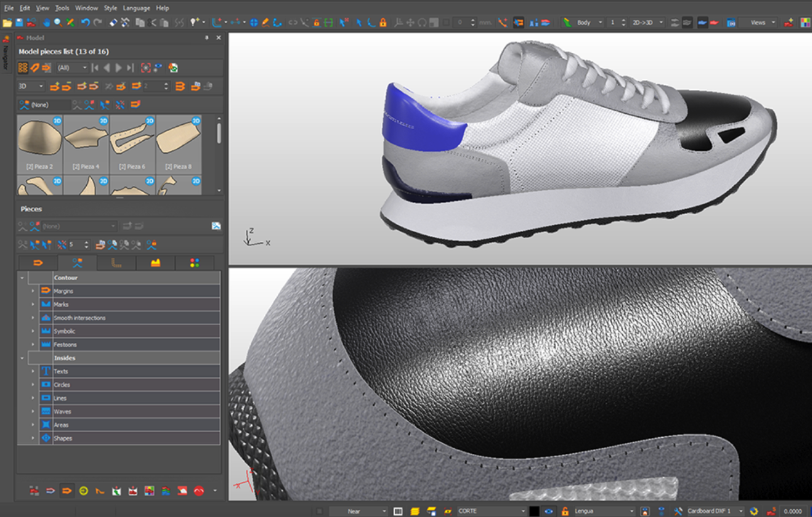Open the Tools menu
The height and width of the screenshot is (517, 812).
click(x=62, y=8)
